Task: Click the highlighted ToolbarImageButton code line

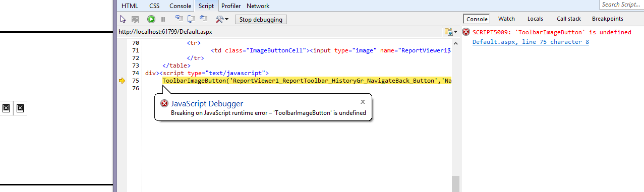Action: [307, 81]
